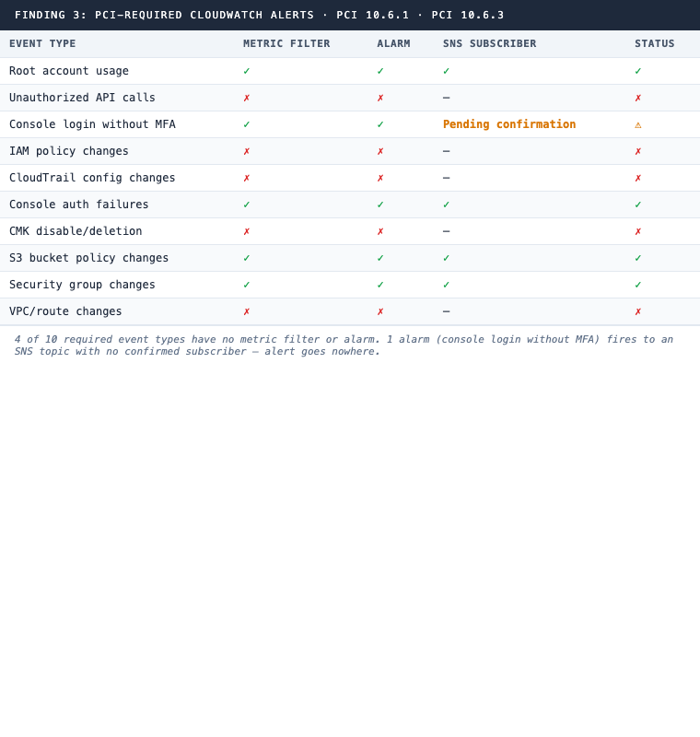Click the footnote about 4 of 10 event types
Image resolution: width=700 pixels, height=737 pixels.
pos(344,345)
